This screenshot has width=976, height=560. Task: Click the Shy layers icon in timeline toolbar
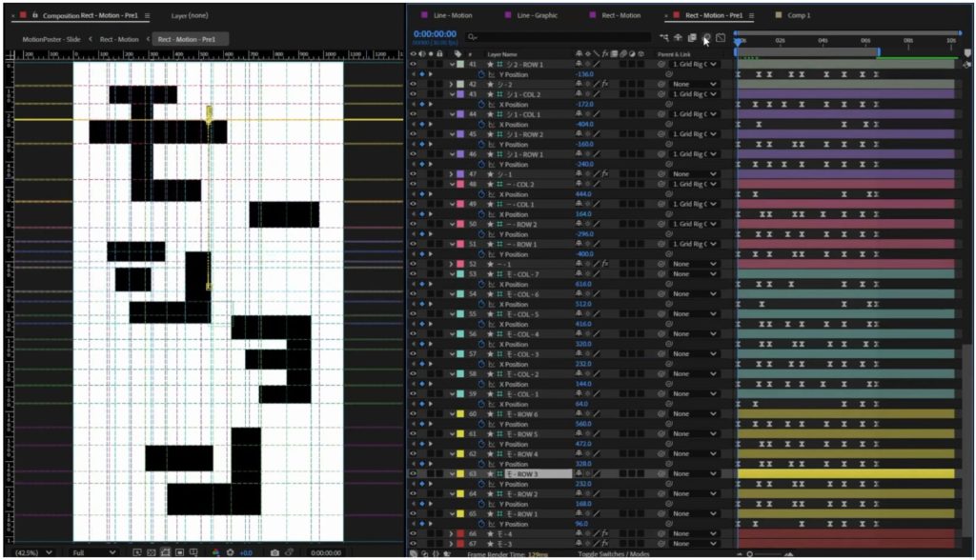coord(678,38)
